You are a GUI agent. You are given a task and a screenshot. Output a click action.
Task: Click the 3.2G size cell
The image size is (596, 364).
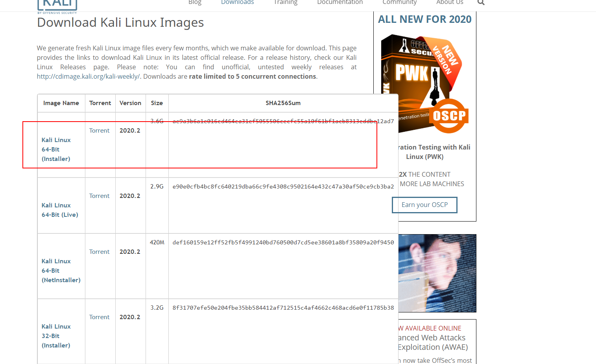click(x=157, y=308)
